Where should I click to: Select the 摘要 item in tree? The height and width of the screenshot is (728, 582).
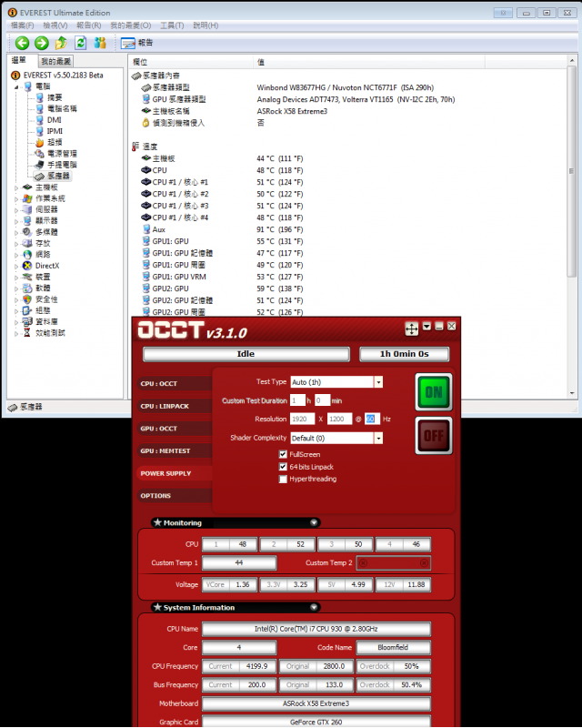click(55, 97)
